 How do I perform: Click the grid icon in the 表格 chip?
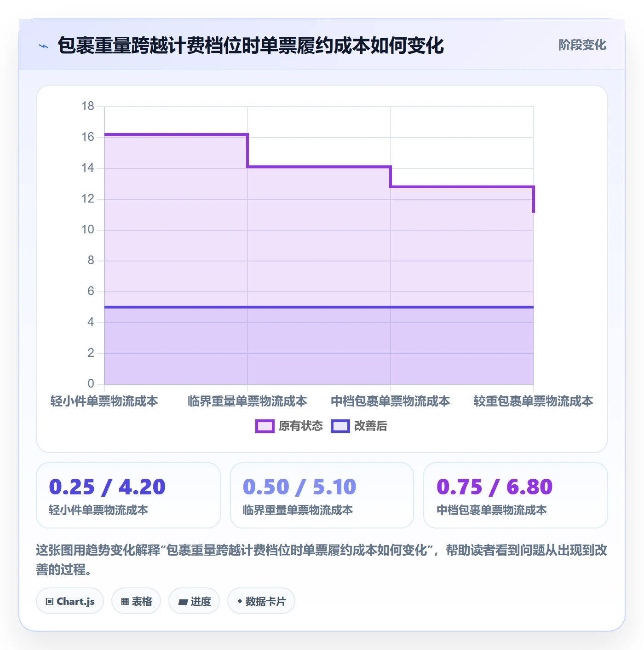tap(125, 601)
